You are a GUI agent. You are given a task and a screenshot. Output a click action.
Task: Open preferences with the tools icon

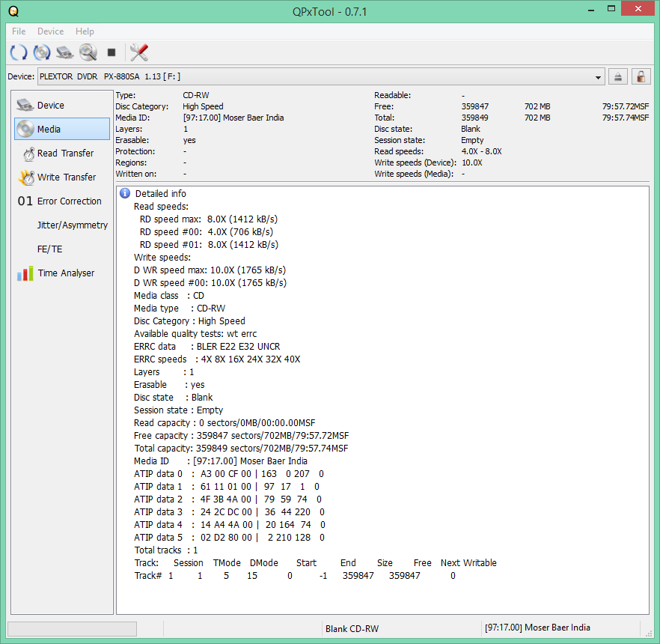coord(139,52)
